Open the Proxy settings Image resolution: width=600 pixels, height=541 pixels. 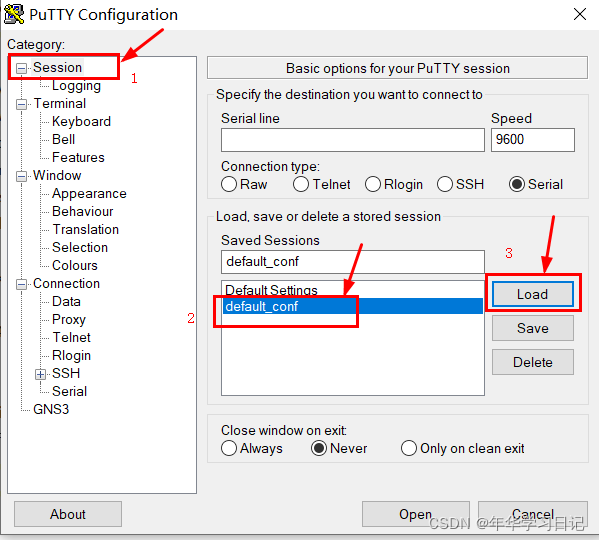tap(69, 319)
